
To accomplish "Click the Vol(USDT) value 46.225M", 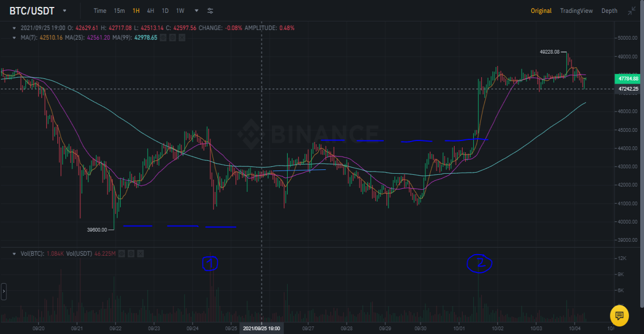I will [x=105, y=254].
